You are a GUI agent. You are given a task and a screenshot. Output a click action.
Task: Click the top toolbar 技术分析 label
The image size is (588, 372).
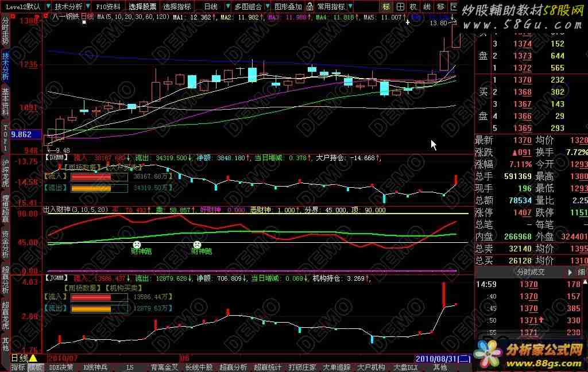coord(68,7)
